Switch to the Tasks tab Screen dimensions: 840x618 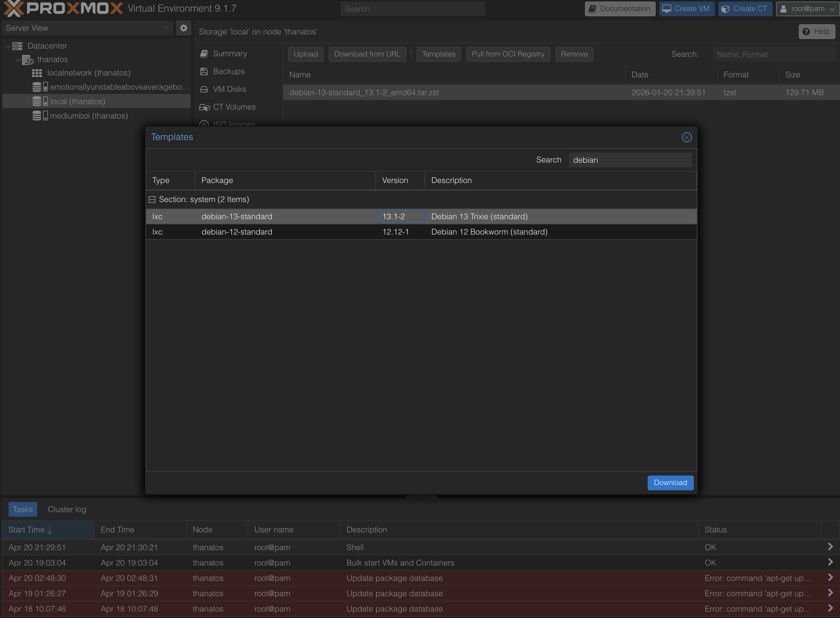(23, 509)
